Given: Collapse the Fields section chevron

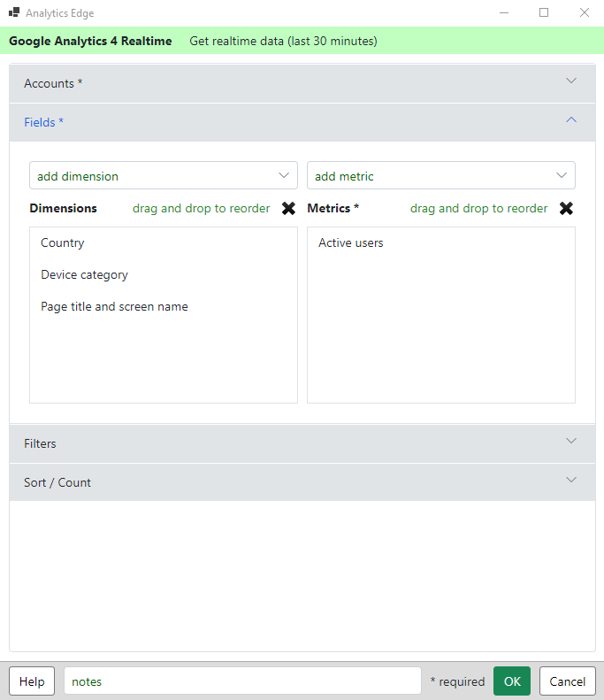Looking at the screenshot, I should [570, 120].
